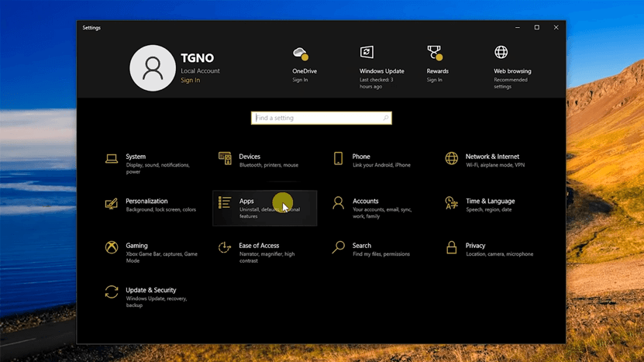Open the Gaming Xbox icon
The height and width of the screenshot is (362, 644).
tap(112, 247)
